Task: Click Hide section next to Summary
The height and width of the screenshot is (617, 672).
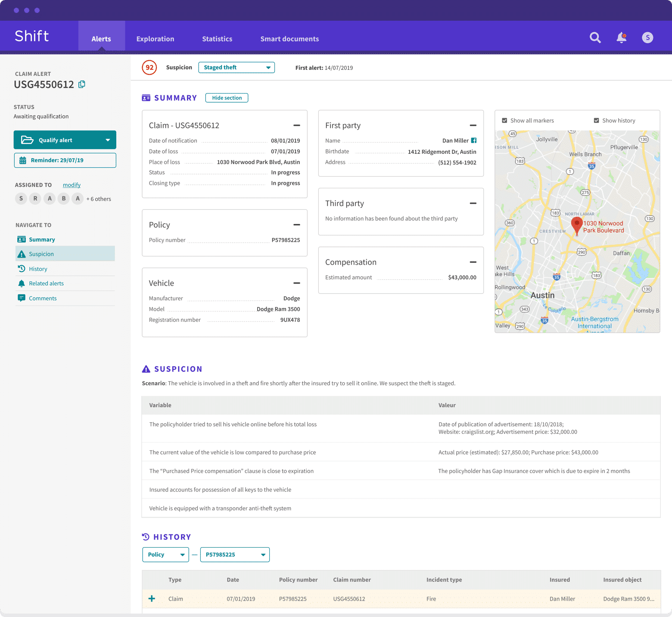Action: pyautogui.click(x=227, y=97)
